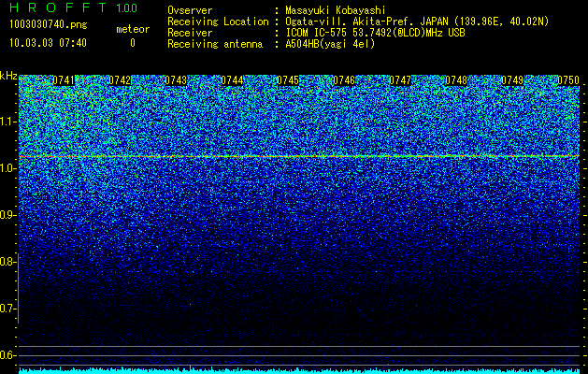Click the HROFFT 1.0.0 title text
Screen dimensions: 588x374
74,7
